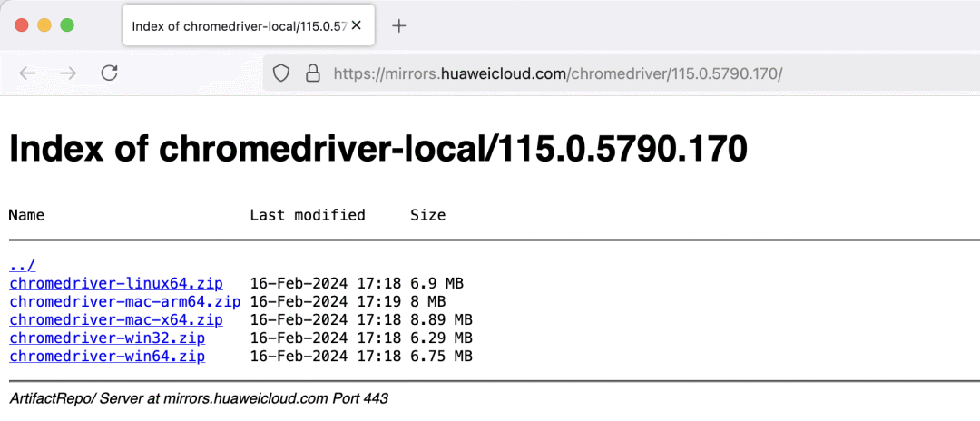Screen dimensions: 980x421
Task: Download chromedriver-mac-x64.zip
Action: click(116, 319)
